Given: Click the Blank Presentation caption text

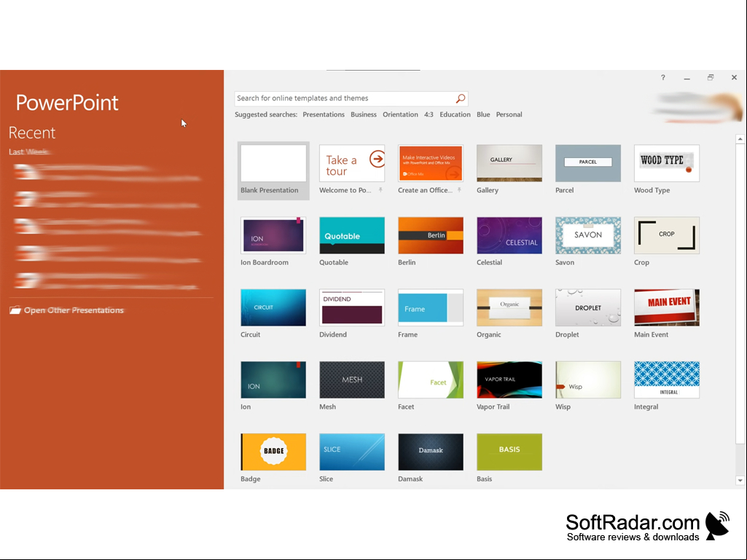Looking at the screenshot, I should (269, 190).
